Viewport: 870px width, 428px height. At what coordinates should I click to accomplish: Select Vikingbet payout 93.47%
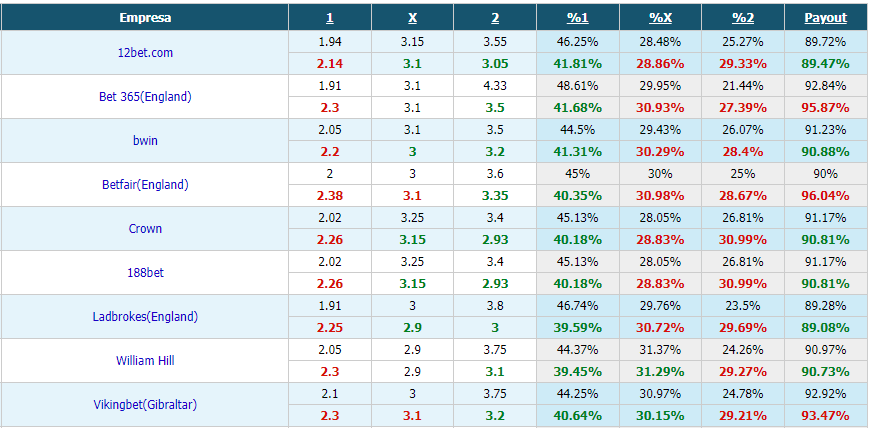click(826, 416)
